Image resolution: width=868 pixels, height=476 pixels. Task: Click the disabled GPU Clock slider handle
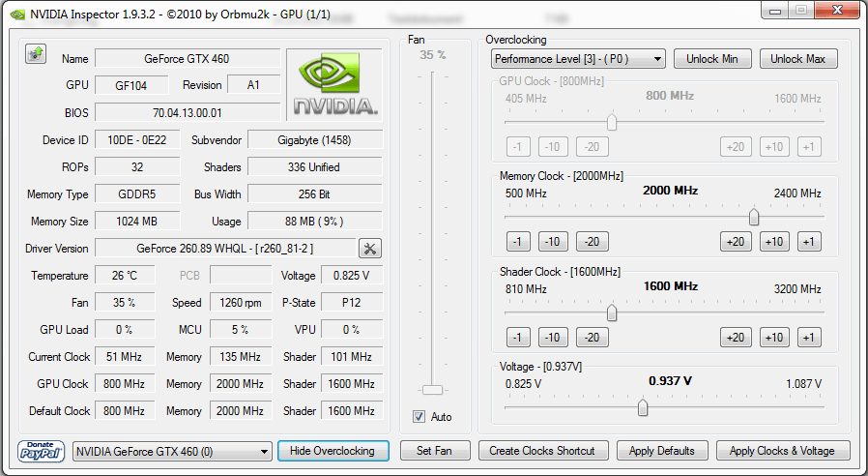click(x=612, y=122)
